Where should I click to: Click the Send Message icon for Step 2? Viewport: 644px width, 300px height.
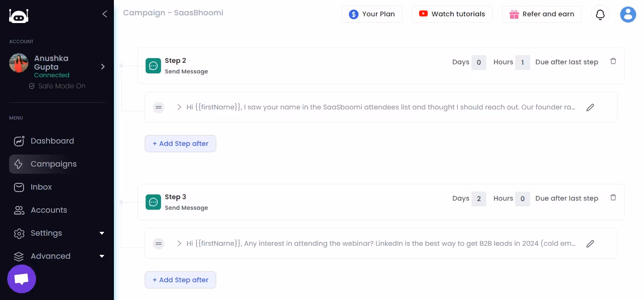point(153,65)
